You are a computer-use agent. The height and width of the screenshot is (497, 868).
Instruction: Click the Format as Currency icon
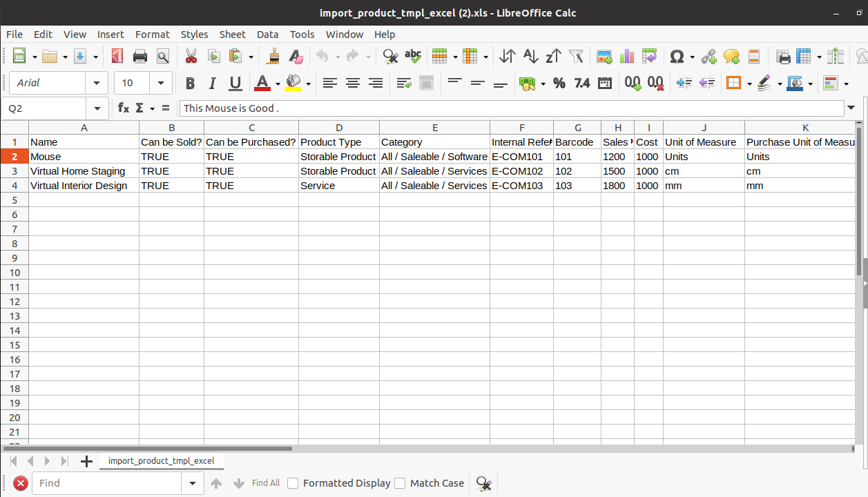(528, 84)
